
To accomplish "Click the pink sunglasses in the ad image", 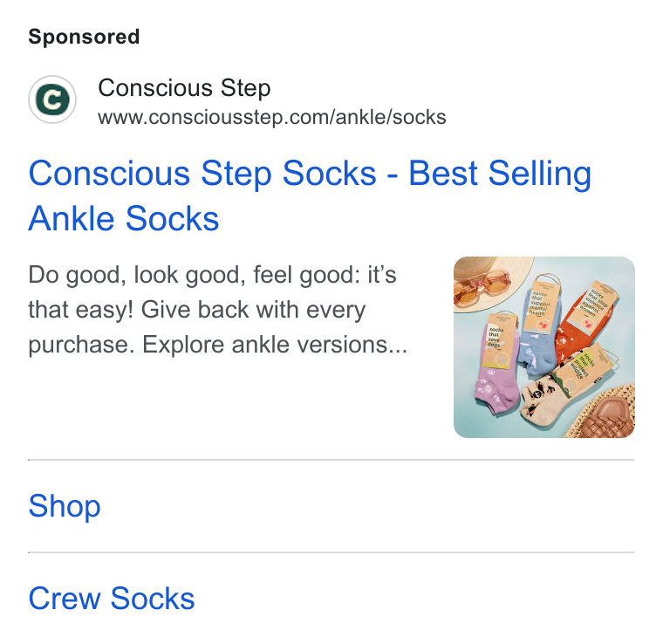I will pyautogui.click(x=482, y=288).
